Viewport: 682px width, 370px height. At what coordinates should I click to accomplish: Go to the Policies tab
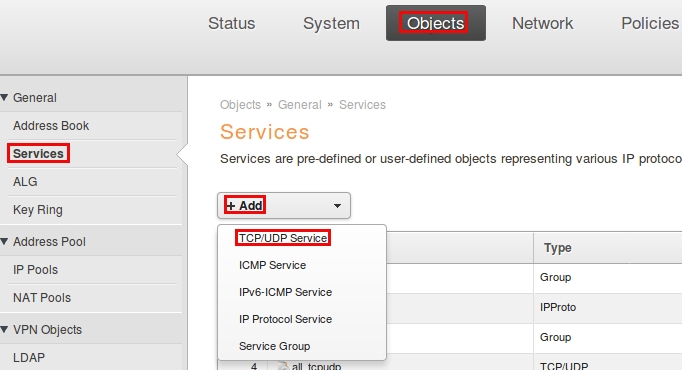click(650, 23)
